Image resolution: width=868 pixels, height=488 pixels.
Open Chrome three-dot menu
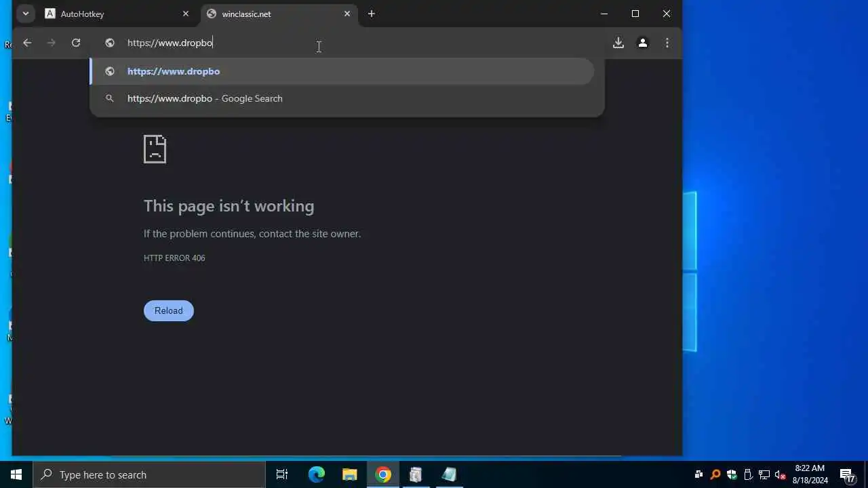click(667, 43)
